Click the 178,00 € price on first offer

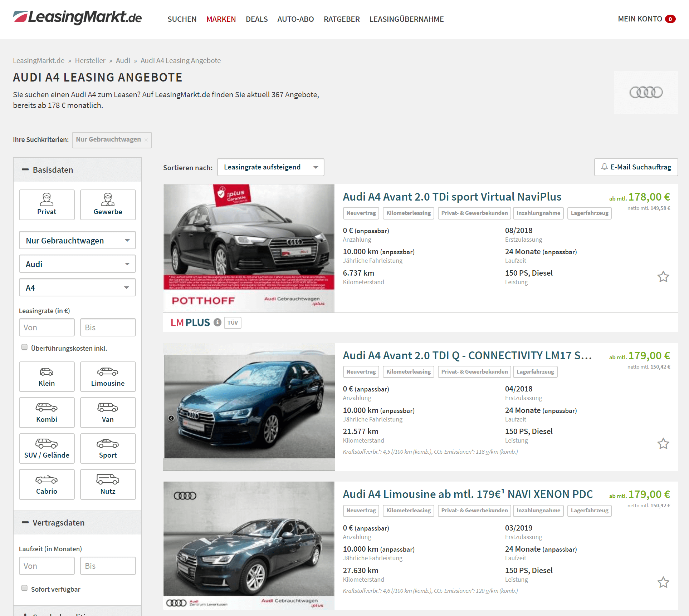(649, 197)
